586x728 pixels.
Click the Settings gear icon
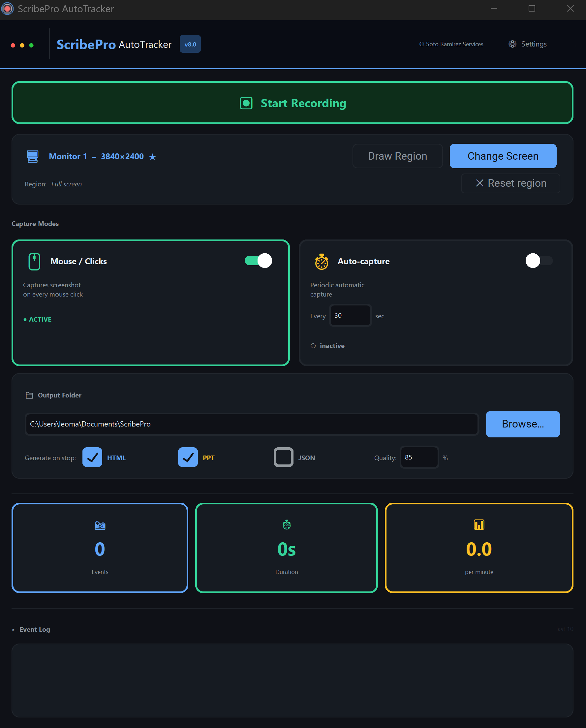point(512,44)
